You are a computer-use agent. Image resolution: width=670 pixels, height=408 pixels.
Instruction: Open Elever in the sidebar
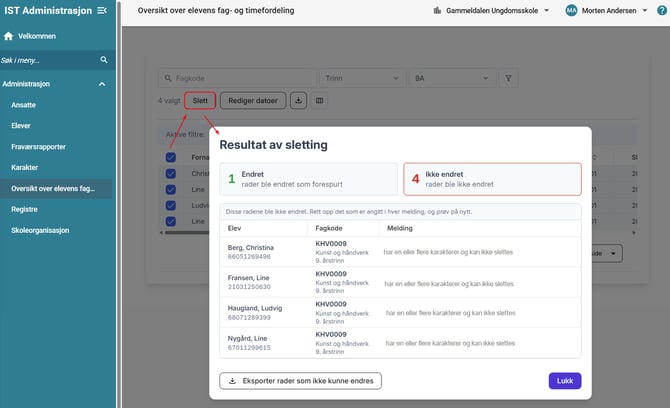click(x=21, y=126)
